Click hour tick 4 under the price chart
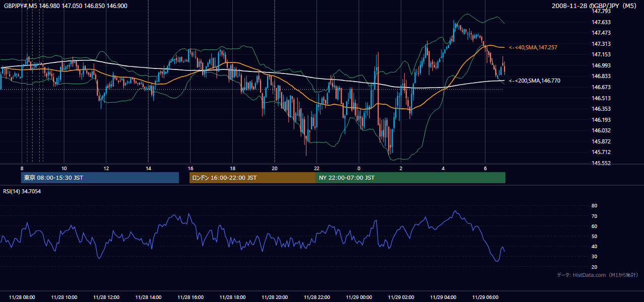 click(443, 168)
